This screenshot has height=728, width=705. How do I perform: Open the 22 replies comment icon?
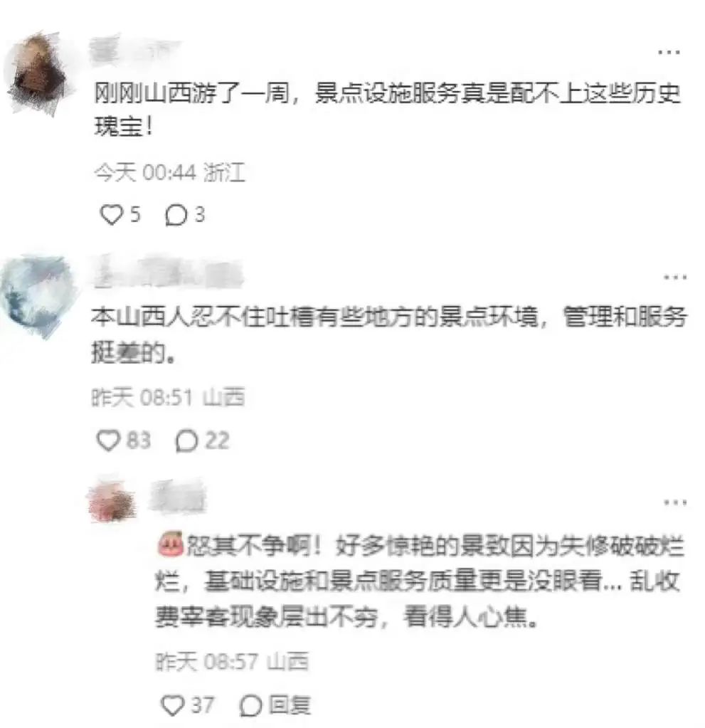pos(186,441)
